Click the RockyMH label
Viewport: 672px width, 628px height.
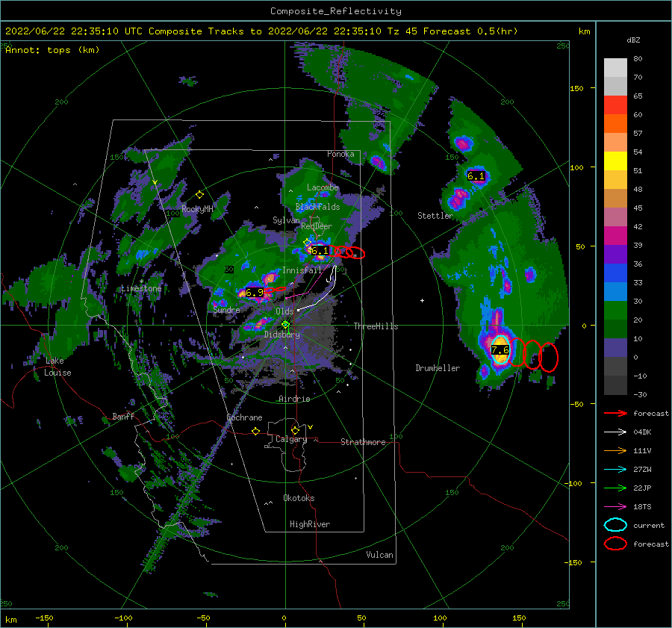pos(197,209)
